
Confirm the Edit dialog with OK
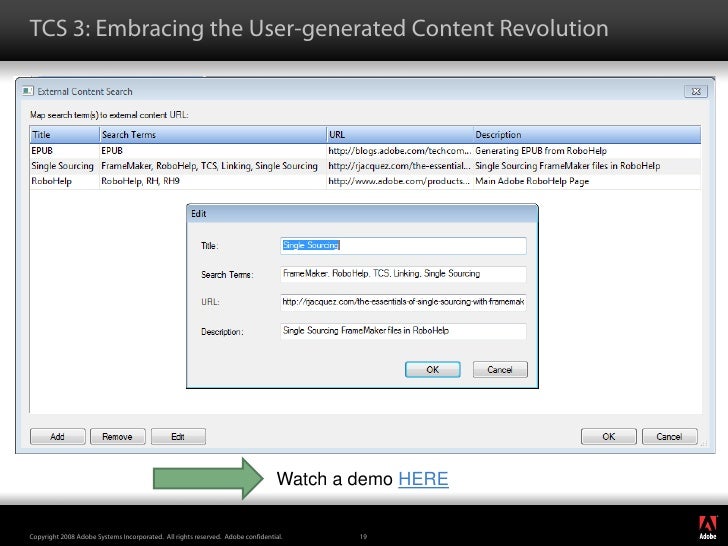[x=433, y=370]
